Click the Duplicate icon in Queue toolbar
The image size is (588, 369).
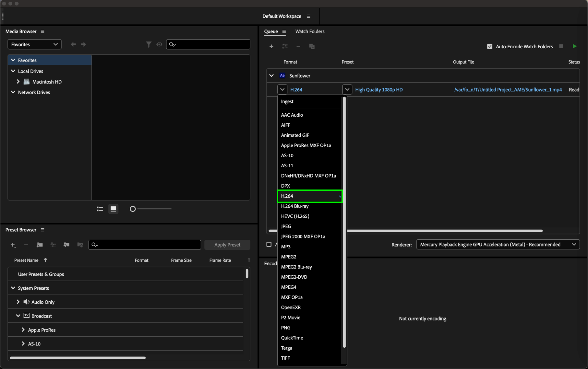click(x=312, y=47)
